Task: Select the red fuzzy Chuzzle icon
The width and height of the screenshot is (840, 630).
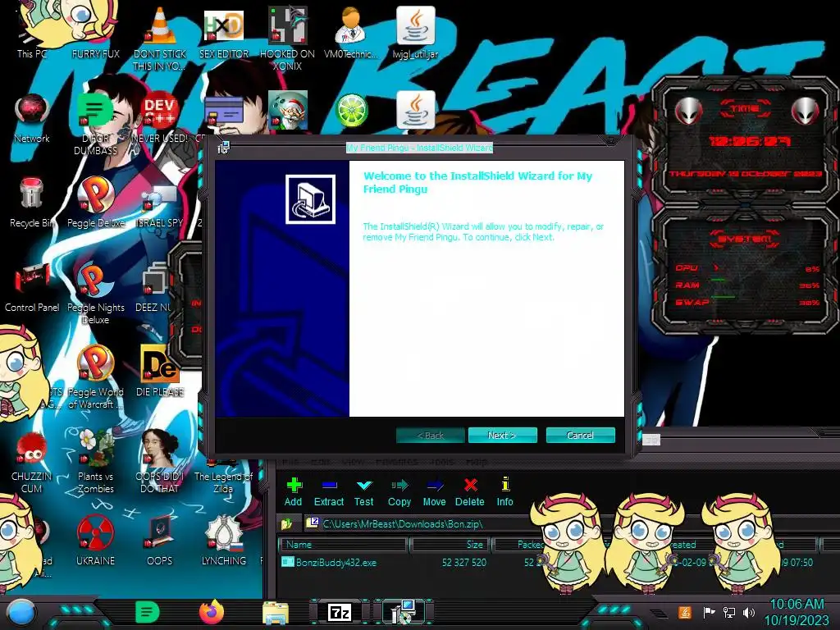Action: pos(32,462)
